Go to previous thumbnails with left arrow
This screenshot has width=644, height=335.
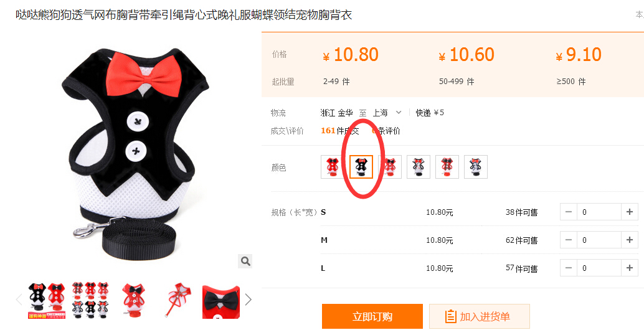point(19,300)
